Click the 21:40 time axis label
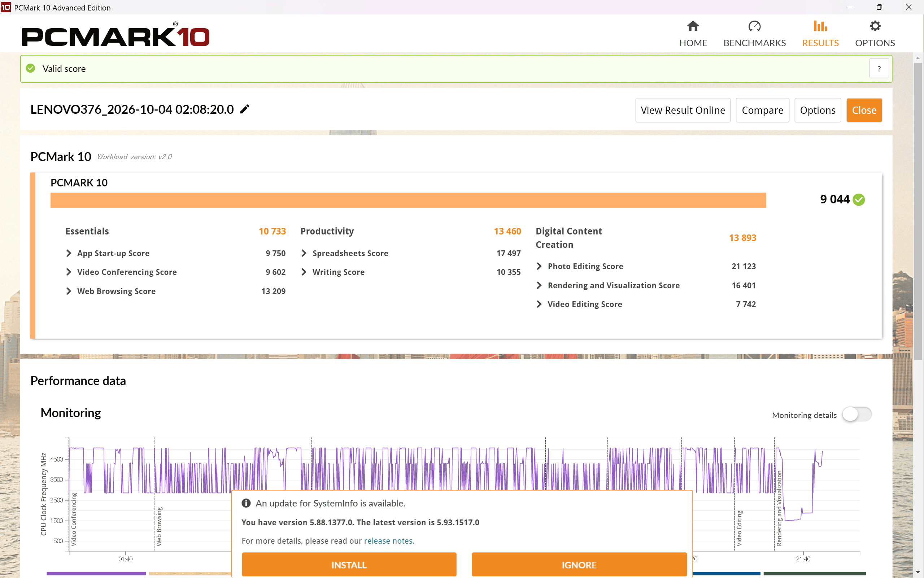The width and height of the screenshot is (924, 578). (x=803, y=559)
